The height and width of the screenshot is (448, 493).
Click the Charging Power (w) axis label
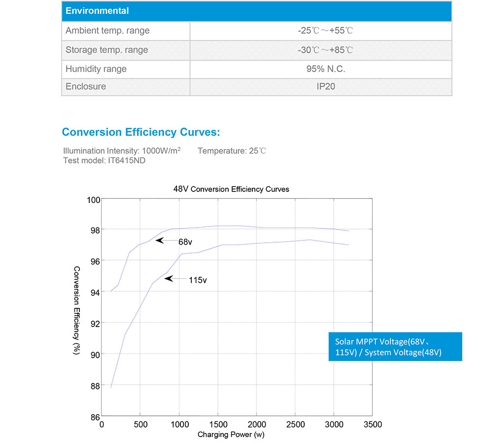[x=231, y=435]
